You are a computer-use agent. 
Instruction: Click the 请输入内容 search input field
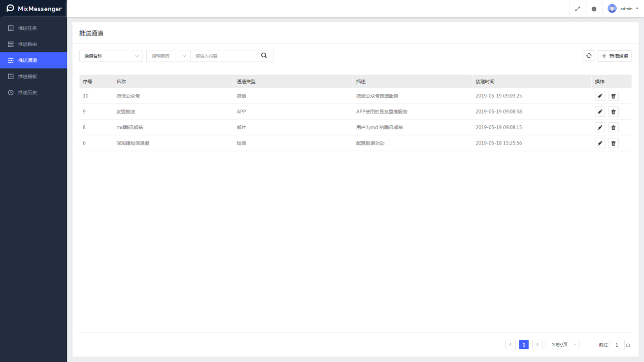pyautogui.click(x=225, y=56)
